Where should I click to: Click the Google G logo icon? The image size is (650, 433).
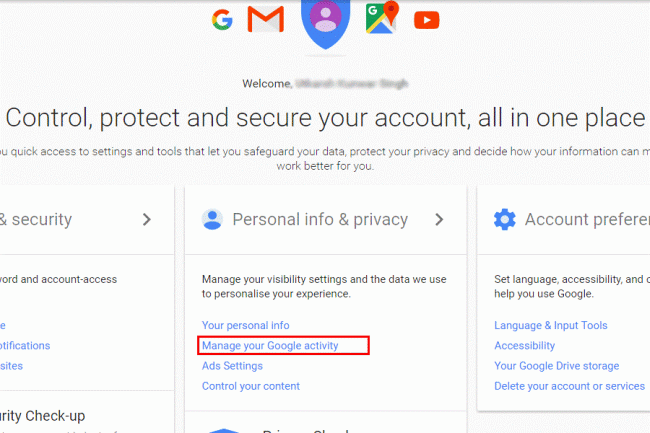click(x=222, y=19)
